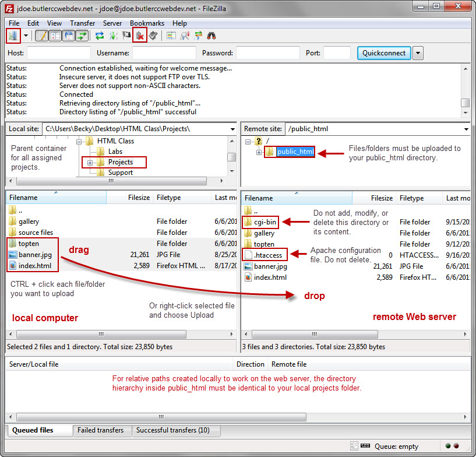476x457 pixels.
Task: Click the Refresh file listing icon
Action: 100,36
